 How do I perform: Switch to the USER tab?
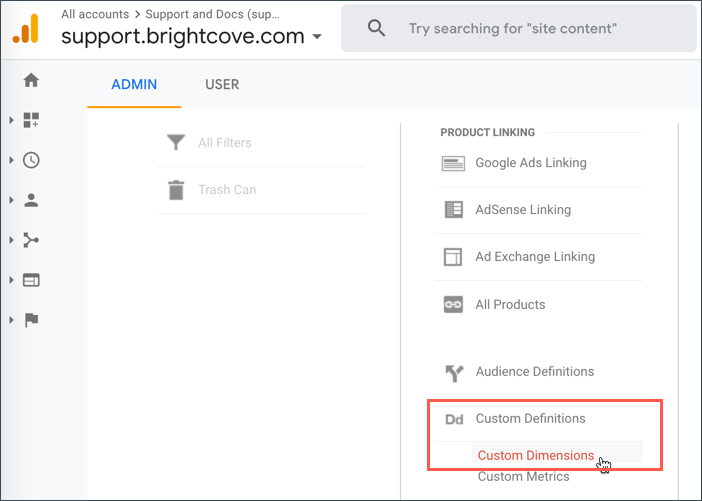(222, 85)
